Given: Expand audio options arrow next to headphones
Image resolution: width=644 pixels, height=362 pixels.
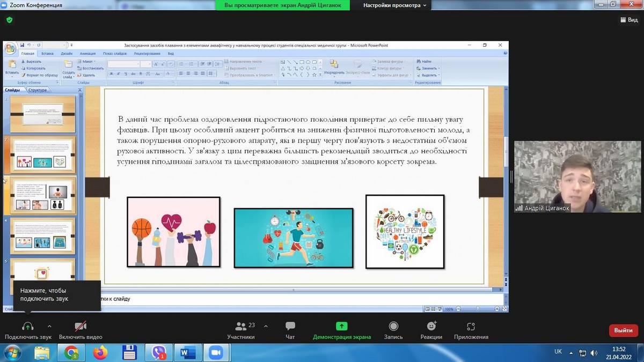Looking at the screenshot, I should pyautogui.click(x=49, y=326).
